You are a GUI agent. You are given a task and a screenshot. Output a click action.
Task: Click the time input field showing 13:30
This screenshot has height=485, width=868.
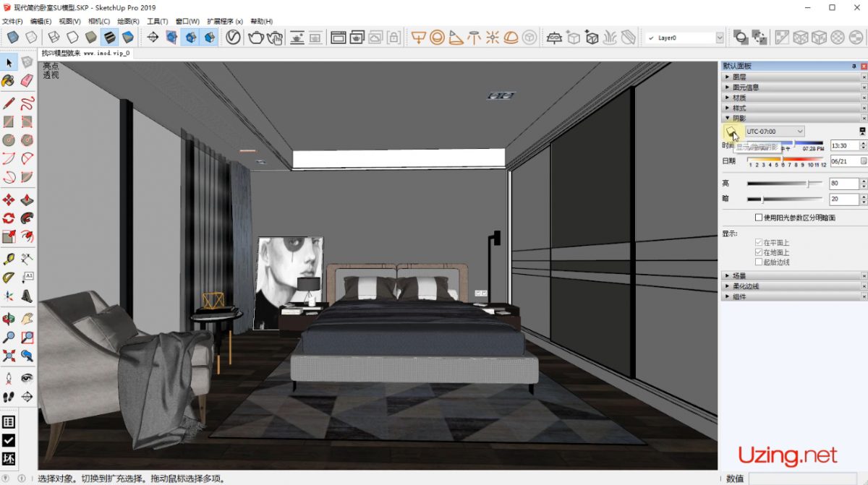click(843, 146)
